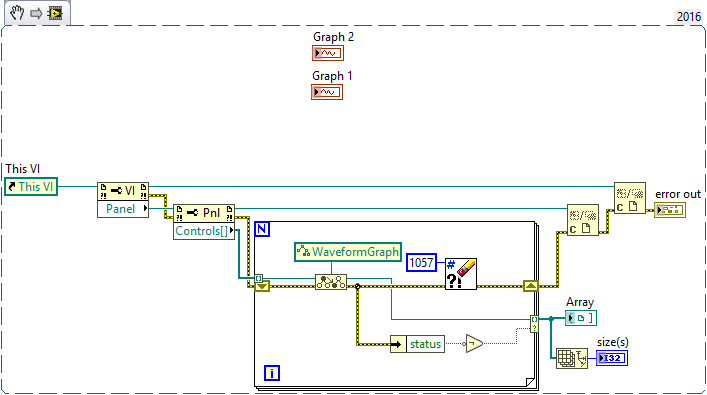The height and width of the screenshot is (395, 707).
Task: Click the 2016 version label
Action: pos(689,17)
